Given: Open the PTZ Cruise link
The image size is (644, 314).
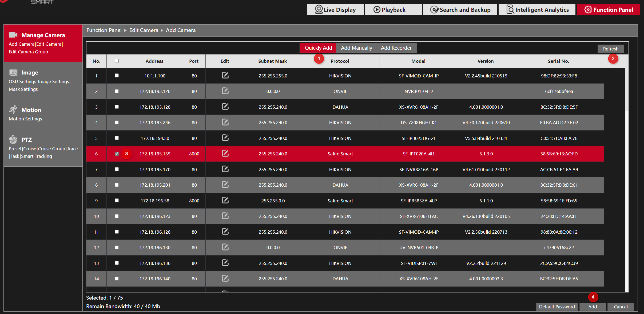Looking at the screenshot, I should tap(30, 149).
